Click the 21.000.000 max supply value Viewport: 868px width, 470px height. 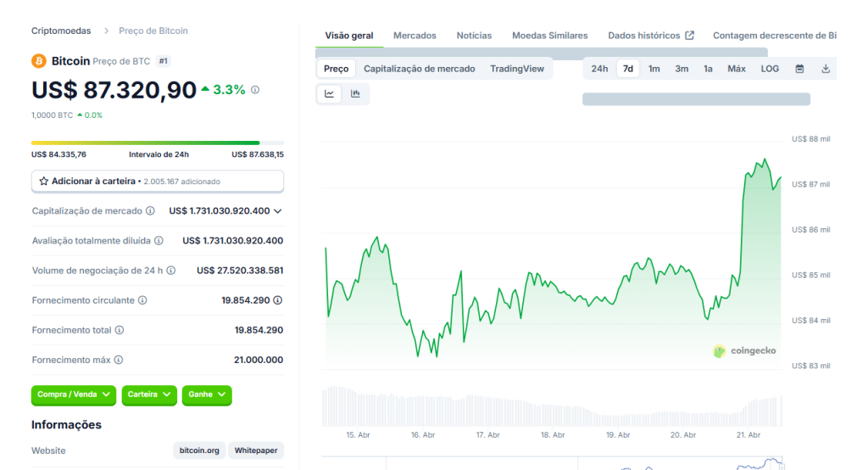click(x=259, y=360)
